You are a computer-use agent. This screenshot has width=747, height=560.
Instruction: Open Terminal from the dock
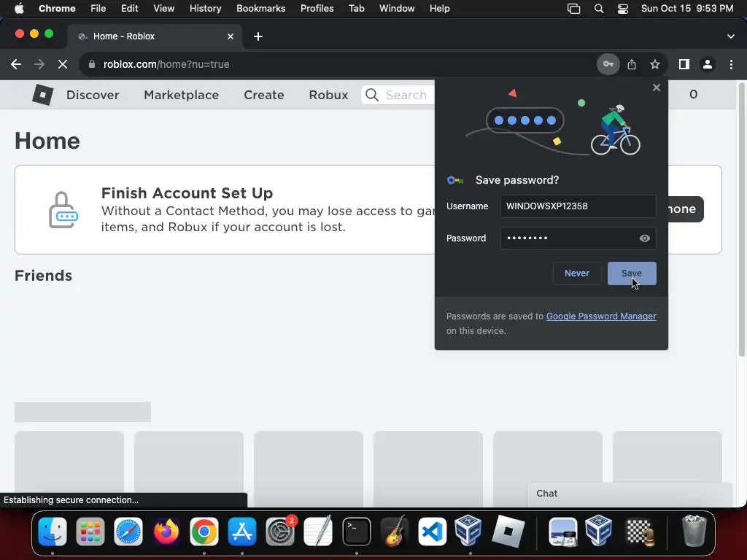pos(356,532)
